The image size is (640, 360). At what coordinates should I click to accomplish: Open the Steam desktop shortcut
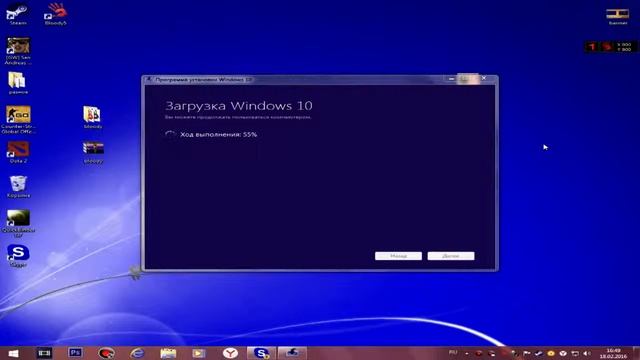pyautogui.click(x=17, y=14)
